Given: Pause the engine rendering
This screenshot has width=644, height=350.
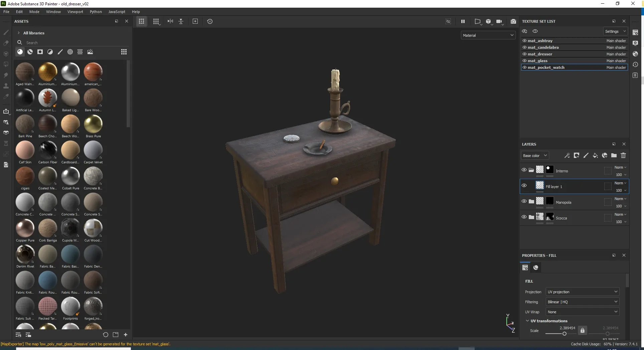Looking at the screenshot, I should tap(463, 21).
